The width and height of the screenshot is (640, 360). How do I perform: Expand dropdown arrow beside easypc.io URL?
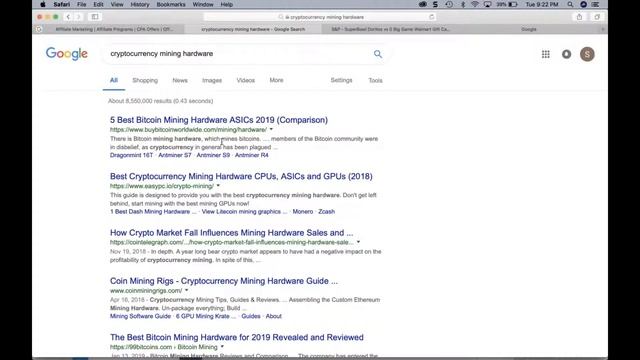click(218, 186)
